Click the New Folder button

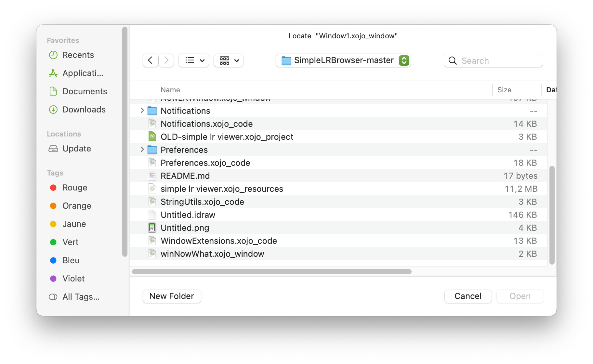point(172,296)
